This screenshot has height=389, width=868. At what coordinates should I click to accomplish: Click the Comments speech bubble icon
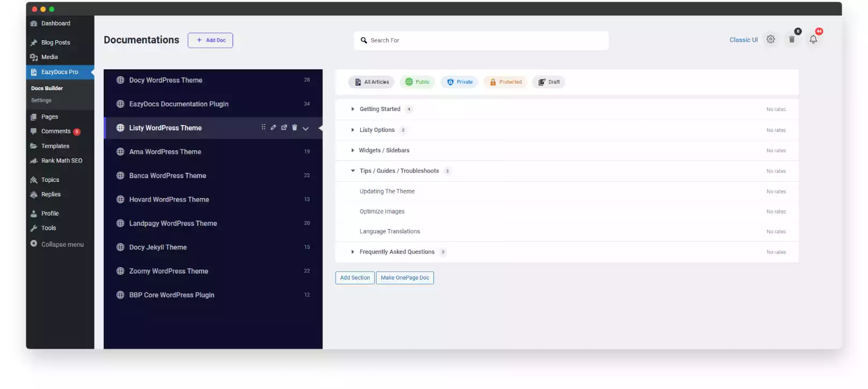click(34, 131)
